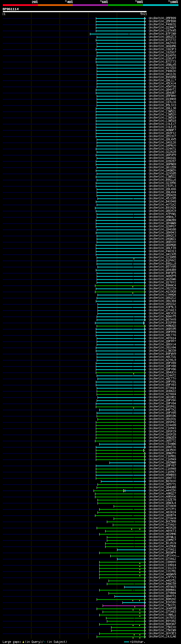Open hit UniRef100_B4FTK2
Viewport: 181px width, 644px height.
162,410
